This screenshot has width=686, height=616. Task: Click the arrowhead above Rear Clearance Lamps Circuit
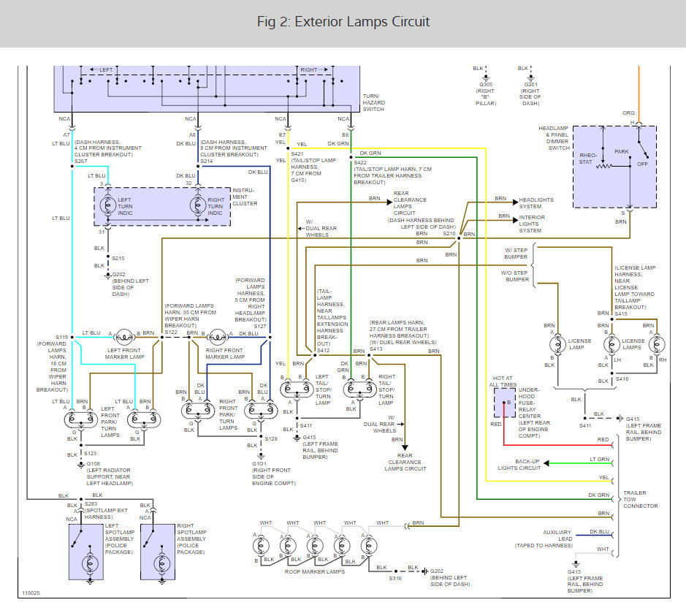[405, 447]
